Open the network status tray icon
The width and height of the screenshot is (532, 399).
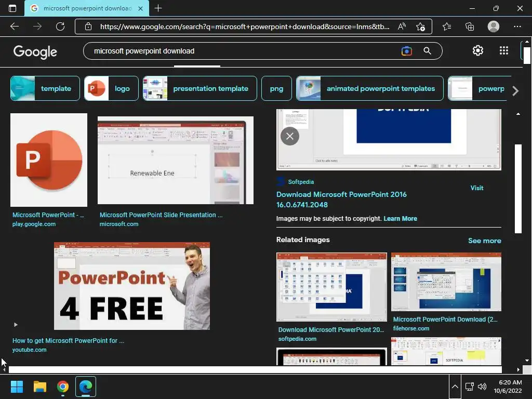pos(470,387)
